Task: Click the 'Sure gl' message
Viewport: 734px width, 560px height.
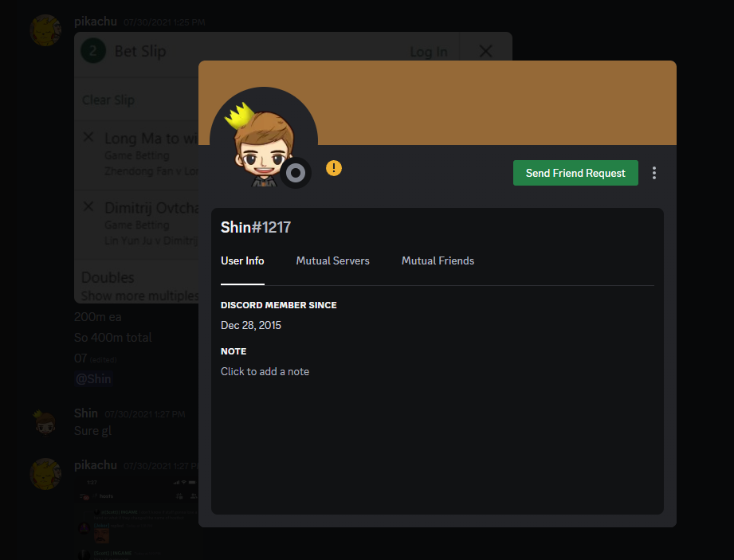Action: point(92,431)
